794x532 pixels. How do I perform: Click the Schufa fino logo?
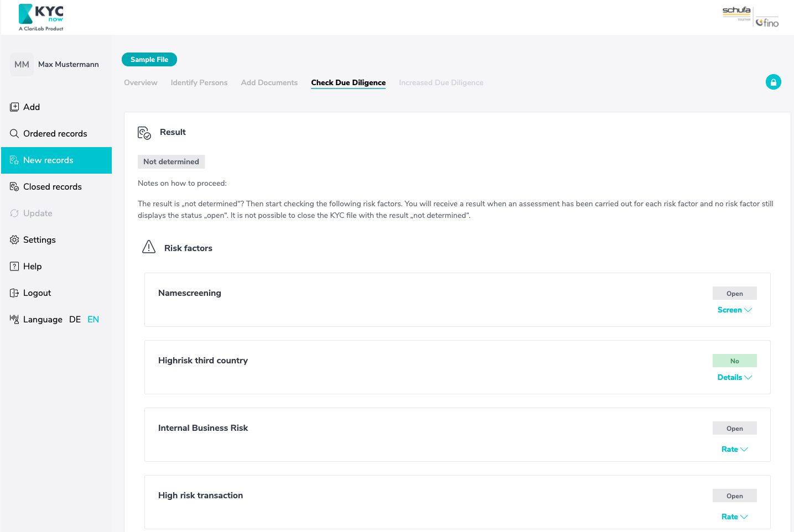pos(750,17)
